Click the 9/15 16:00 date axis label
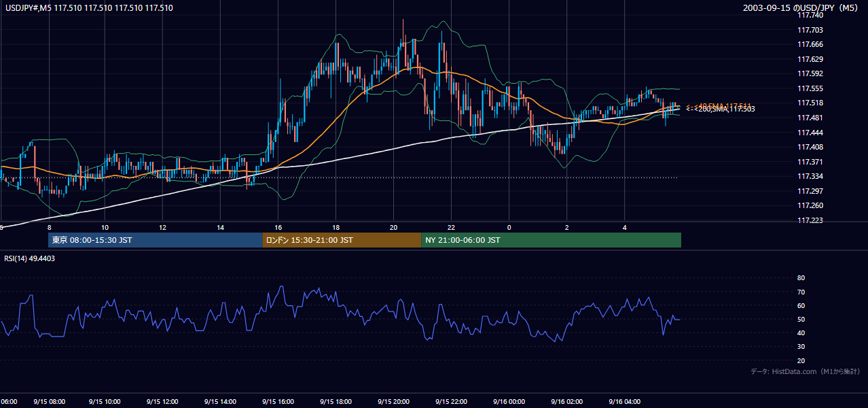This screenshot has width=868, height=408. click(278, 402)
